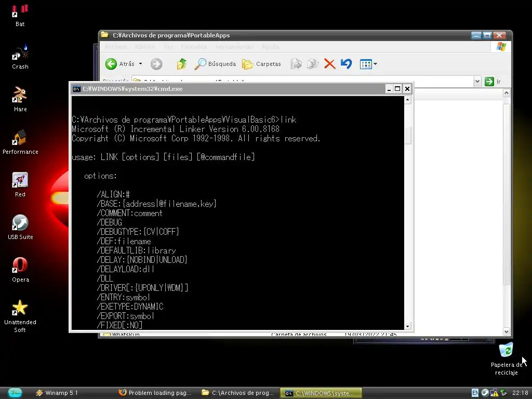Screen dimensions: 532x399
Task: Click the Atrás back button in Explorer
Action: pos(119,64)
